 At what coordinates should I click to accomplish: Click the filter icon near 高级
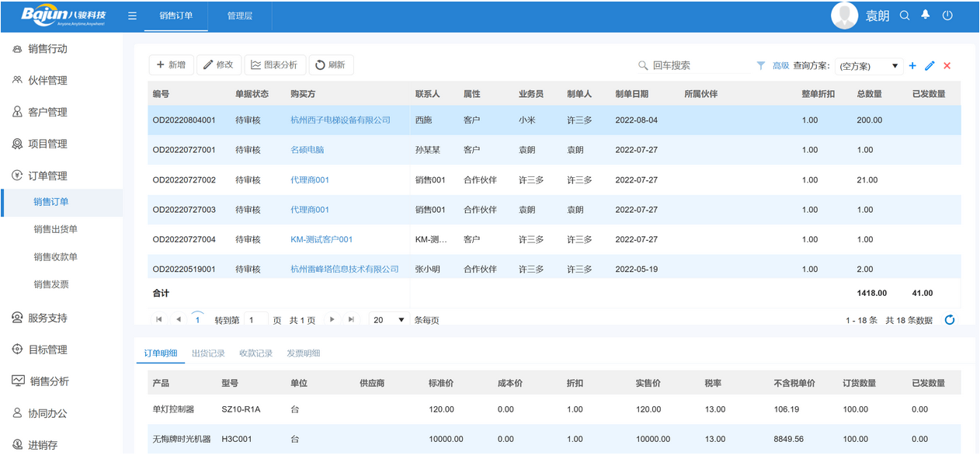coord(760,66)
